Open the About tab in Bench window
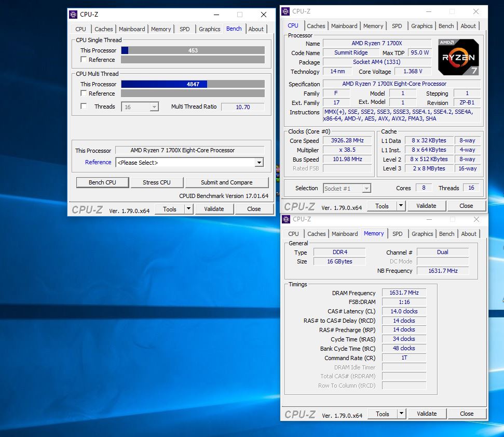This screenshot has height=437, width=504. coord(256,29)
